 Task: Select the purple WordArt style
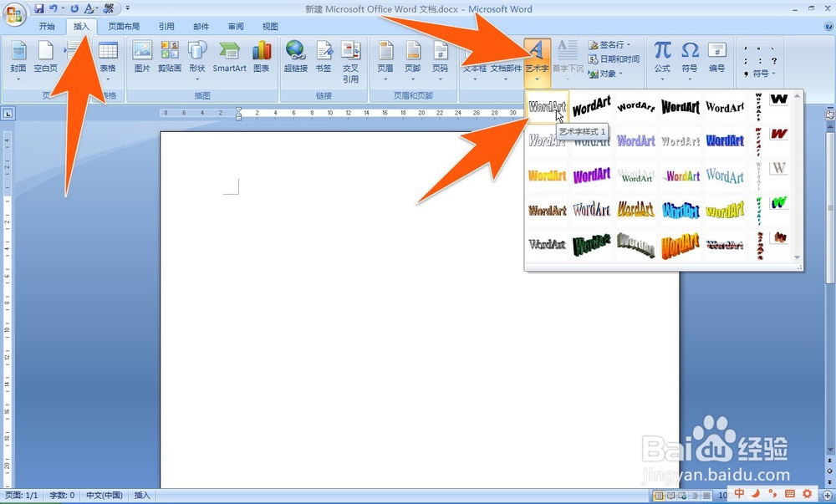coord(591,176)
